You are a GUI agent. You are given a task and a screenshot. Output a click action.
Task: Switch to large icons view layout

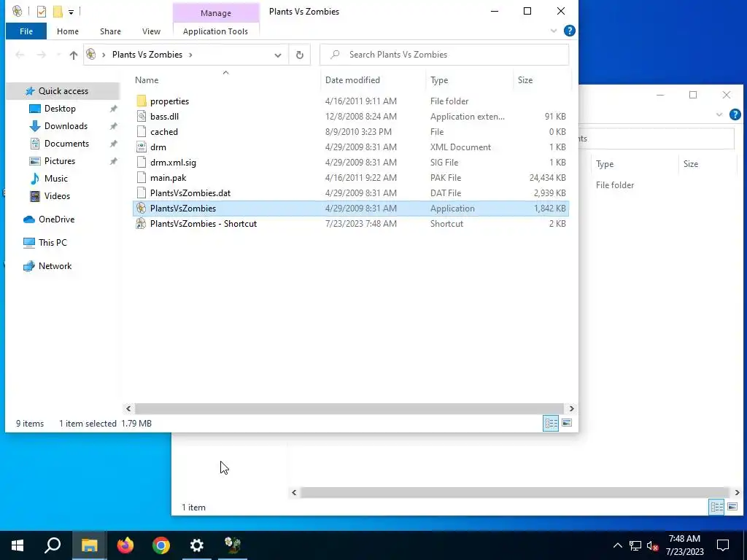pos(566,423)
